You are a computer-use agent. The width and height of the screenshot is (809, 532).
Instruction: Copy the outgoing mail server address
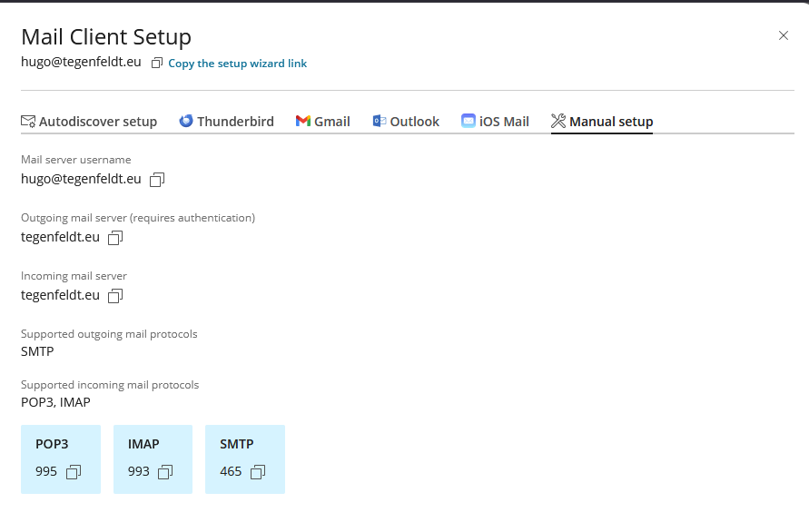115,238
